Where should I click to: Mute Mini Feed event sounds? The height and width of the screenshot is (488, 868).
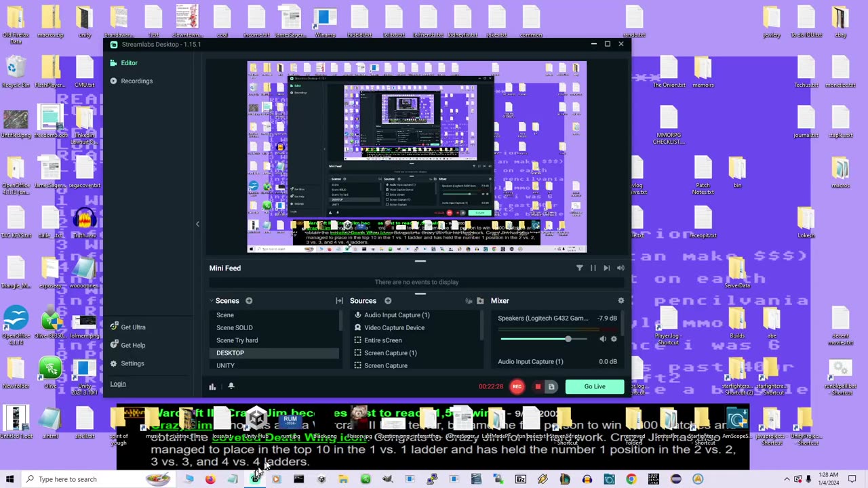coord(620,268)
